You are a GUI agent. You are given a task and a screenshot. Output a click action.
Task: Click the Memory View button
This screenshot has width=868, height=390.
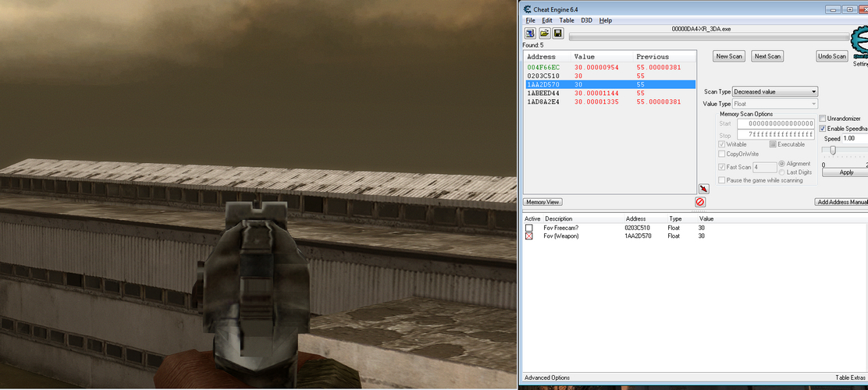[x=542, y=202]
